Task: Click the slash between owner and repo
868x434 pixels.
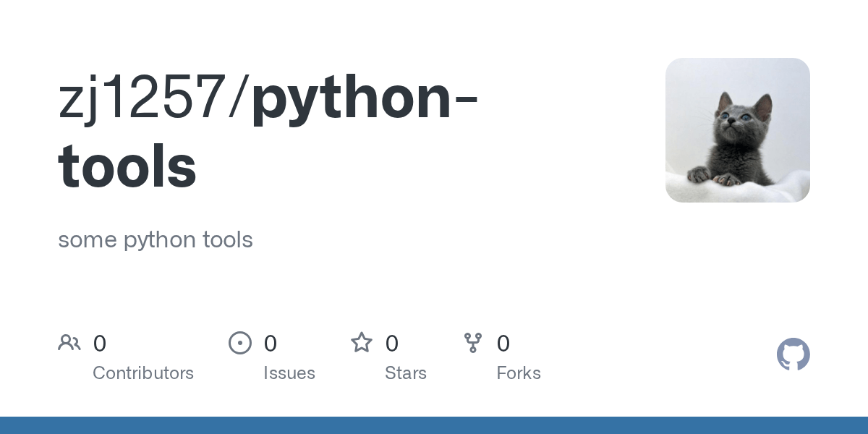Action: click(x=239, y=99)
